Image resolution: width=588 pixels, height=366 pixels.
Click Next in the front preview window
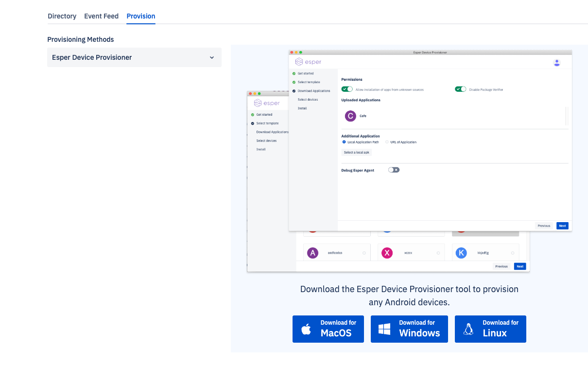click(562, 226)
